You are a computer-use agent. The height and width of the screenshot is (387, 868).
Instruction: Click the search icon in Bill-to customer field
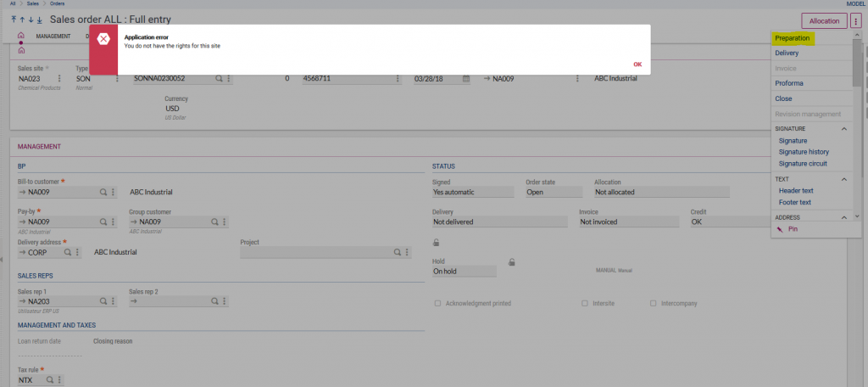tap(103, 193)
